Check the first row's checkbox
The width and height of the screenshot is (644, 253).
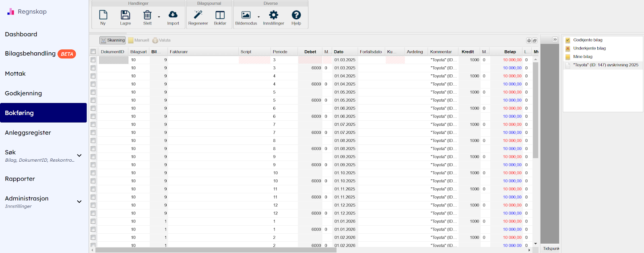pos(93,60)
